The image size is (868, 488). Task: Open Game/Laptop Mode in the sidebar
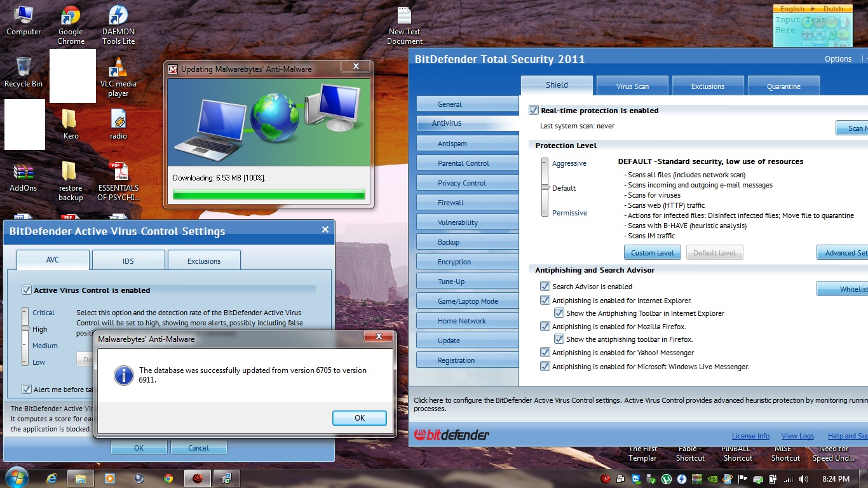(x=468, y=301)
